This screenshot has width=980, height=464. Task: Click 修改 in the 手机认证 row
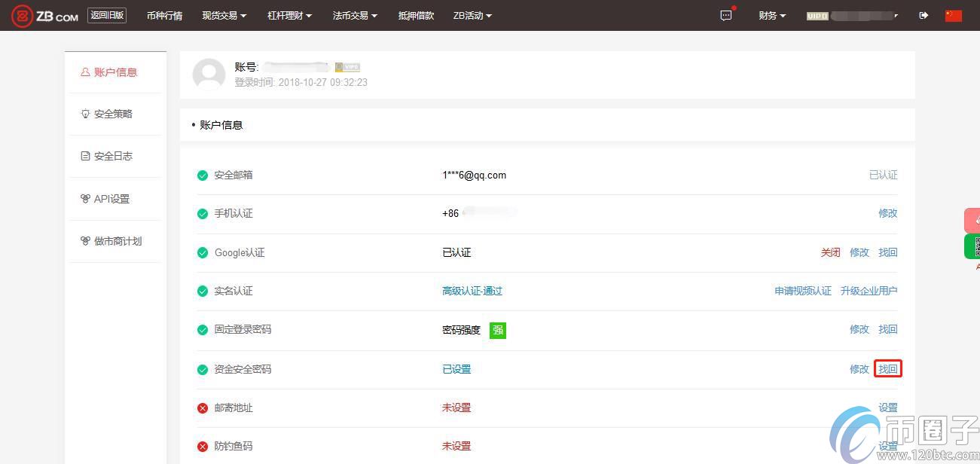tap(888, 213)
